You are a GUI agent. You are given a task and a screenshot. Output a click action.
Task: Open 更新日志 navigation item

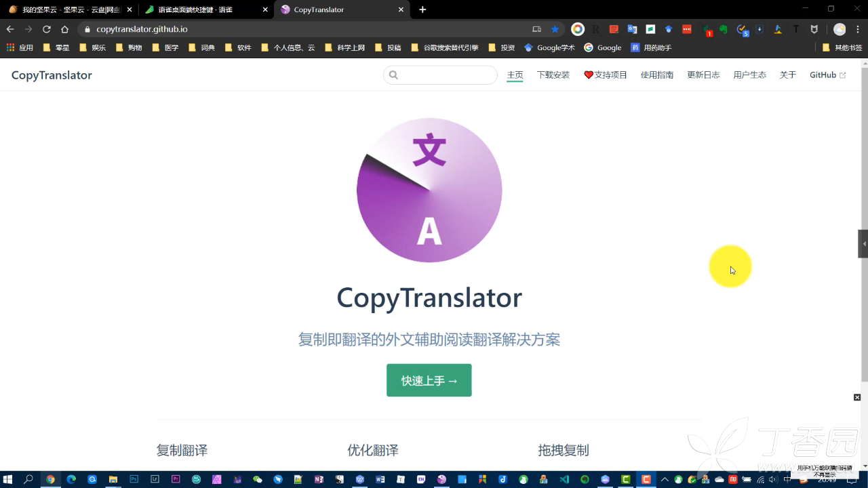tap(703, 75)
